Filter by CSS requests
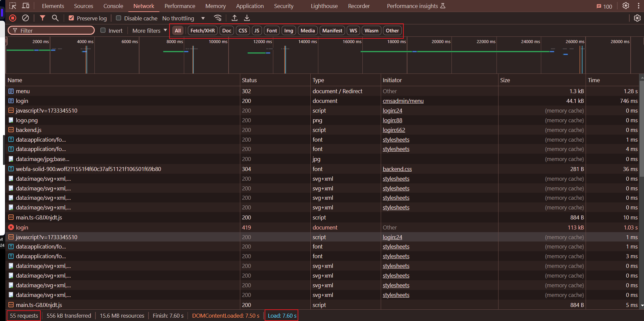The height and width of the screenshot is (321, 644). point(243,30)
